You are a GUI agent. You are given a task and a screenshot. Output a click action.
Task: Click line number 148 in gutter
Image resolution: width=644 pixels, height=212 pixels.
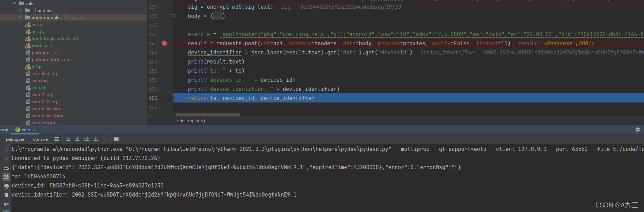(153, 53)
